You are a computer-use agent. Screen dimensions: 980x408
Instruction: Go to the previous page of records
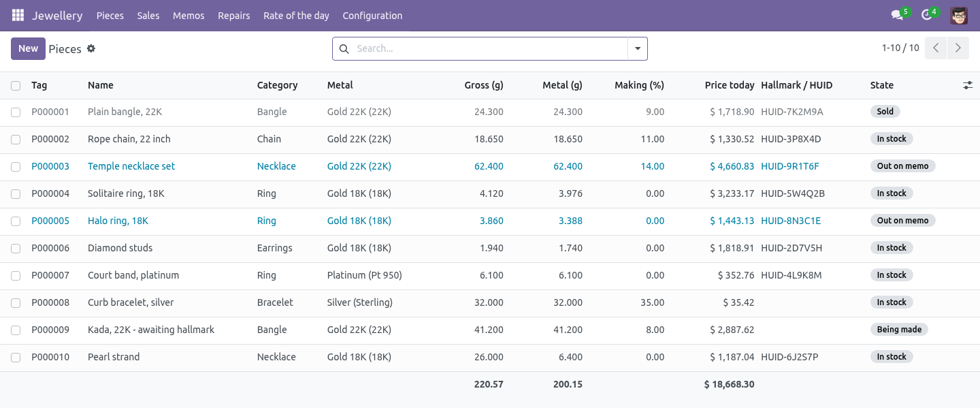coord(936,48)
